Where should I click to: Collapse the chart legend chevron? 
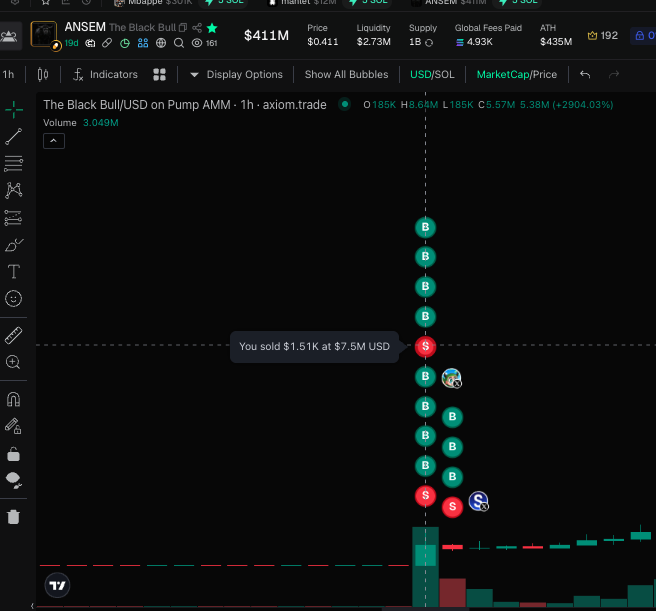pos(54,141)
